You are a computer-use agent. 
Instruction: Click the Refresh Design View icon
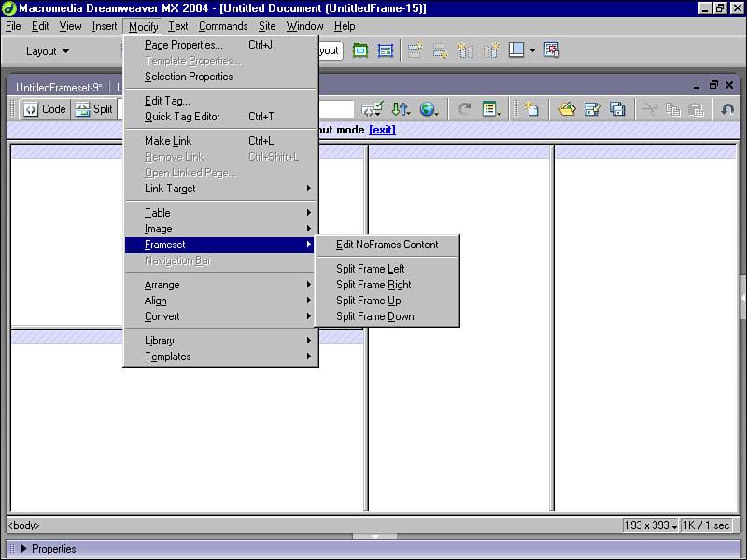(x=464, y=109)
